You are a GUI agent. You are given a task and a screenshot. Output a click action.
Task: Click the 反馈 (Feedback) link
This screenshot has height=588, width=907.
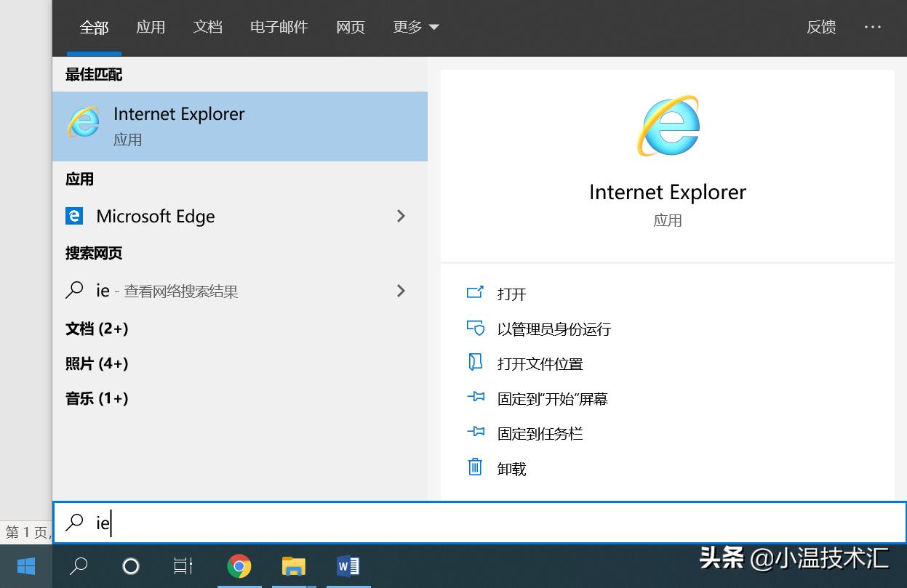coord(820,27)
